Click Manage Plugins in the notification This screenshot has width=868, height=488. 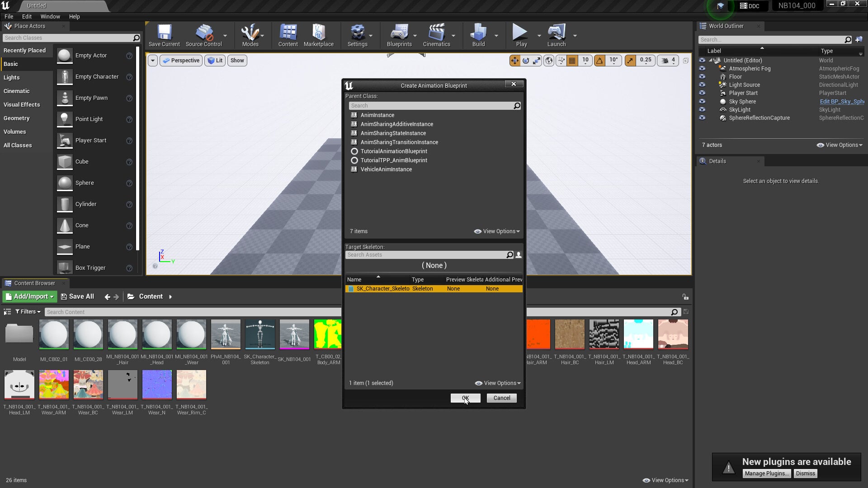pyautogui.click(x=766, y=474)
